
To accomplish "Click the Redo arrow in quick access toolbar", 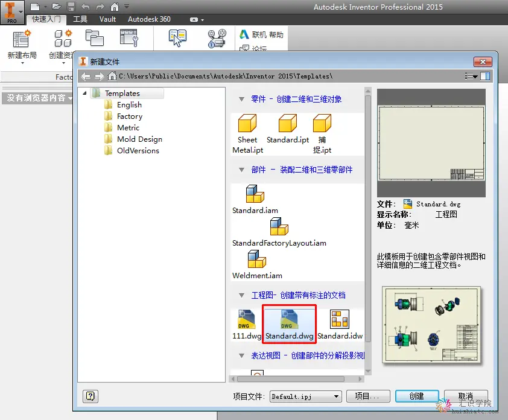I will pos(100,7).
